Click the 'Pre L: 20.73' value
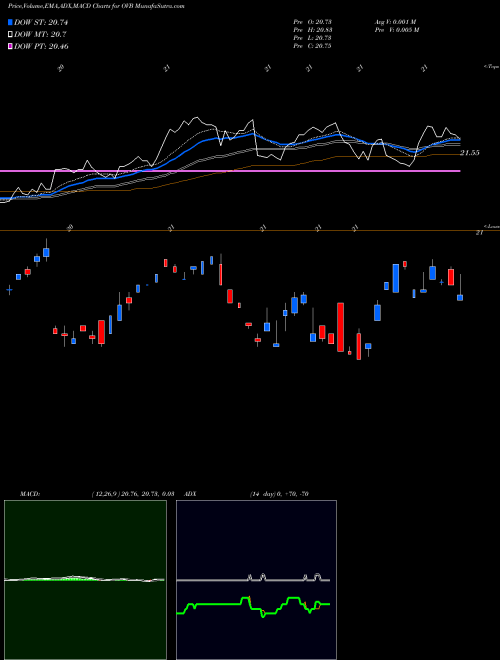The image size is (500, 660). click(x=312, y=38)
